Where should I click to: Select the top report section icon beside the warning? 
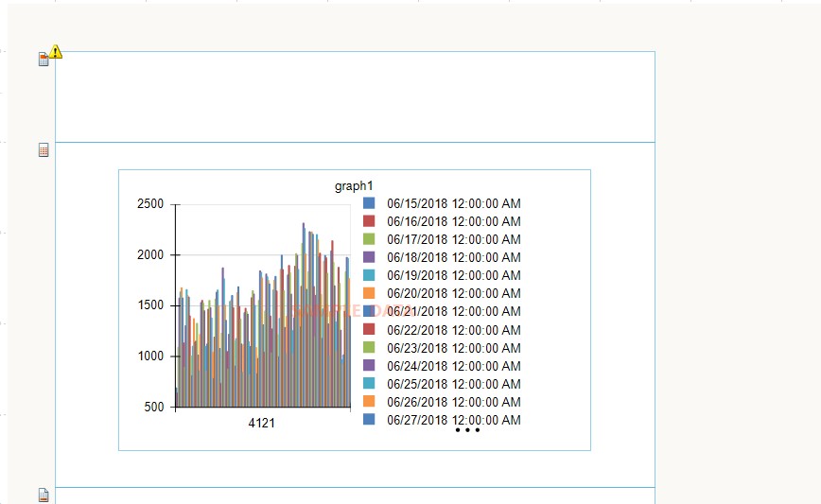[44, 60]
